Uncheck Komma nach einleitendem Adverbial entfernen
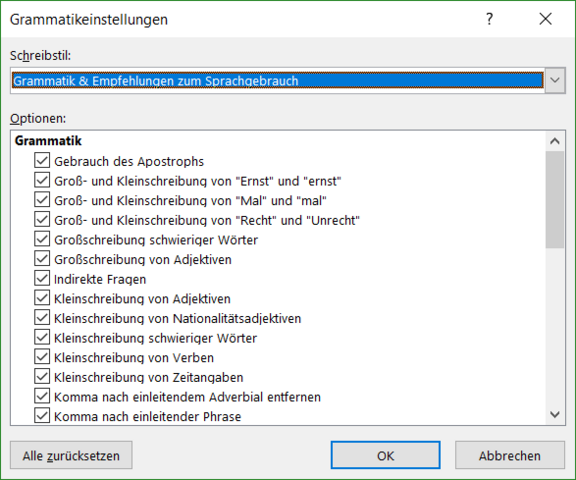Viewport: 576px width, 480px height. tap(42, 397)
